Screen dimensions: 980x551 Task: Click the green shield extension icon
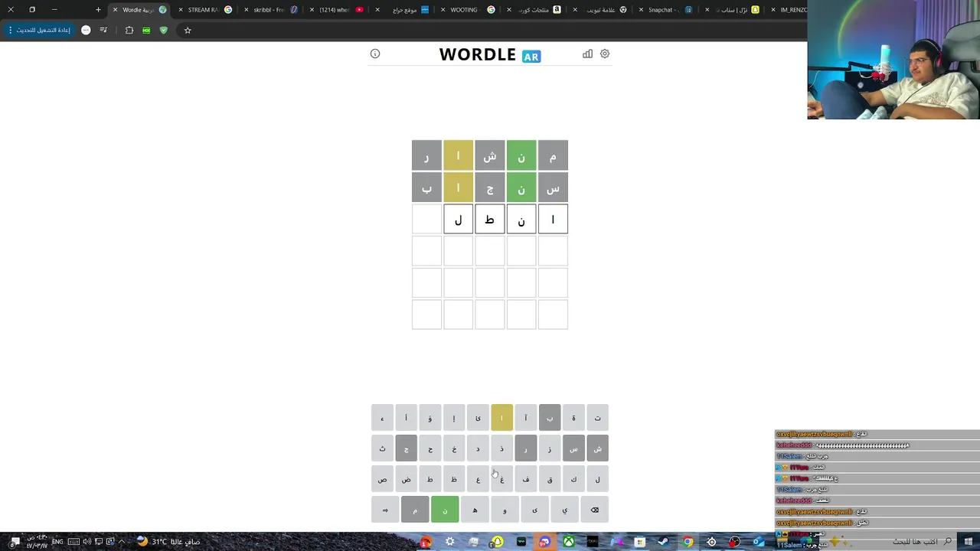click(x=163, y=30)
